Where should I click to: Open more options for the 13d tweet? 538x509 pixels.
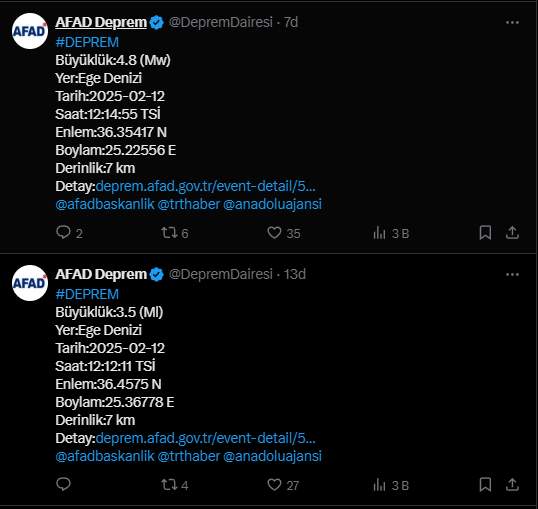pyautogui.click(x=512, y=275)
